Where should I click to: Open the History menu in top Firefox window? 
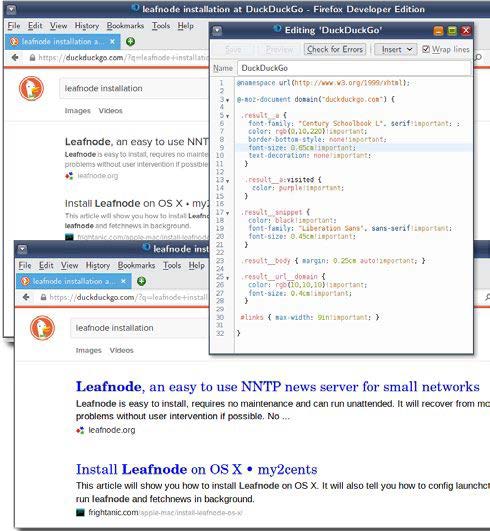87,26
